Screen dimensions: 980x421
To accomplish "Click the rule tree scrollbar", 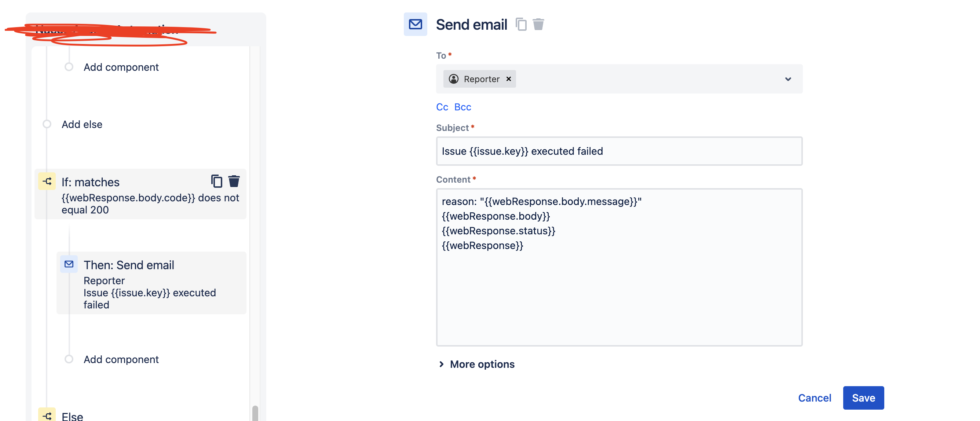I will pyautogui.click(x=255, y=413).
